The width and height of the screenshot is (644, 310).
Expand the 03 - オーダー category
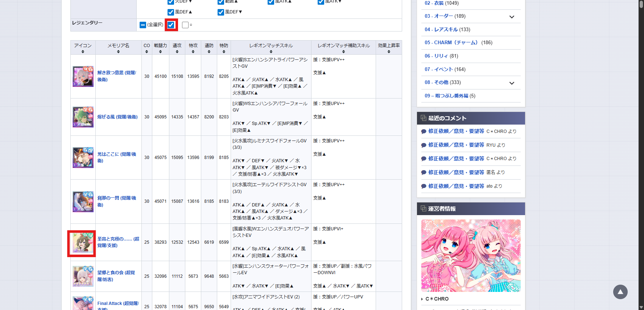[512, 17]
